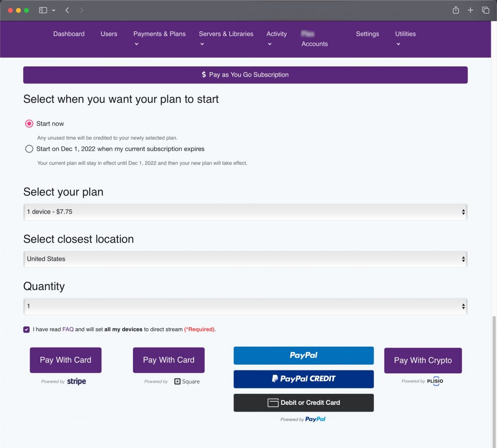
Task: Go back using the browser back arrow
Action: [x=67, y=10]
